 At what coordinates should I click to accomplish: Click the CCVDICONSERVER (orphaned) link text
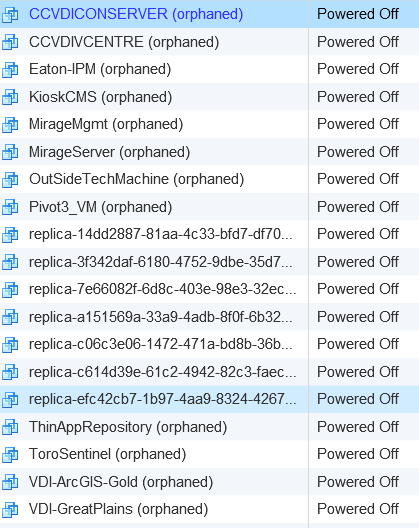(136, 14)
